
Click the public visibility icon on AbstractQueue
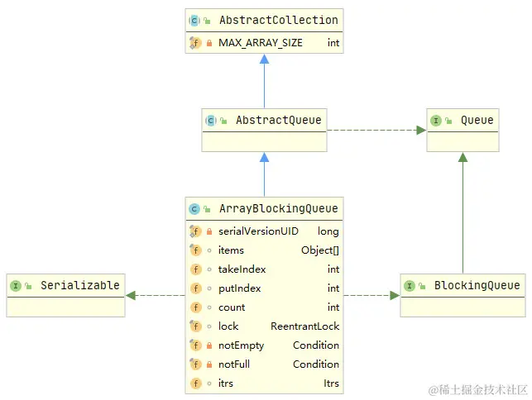coord(223,121)
